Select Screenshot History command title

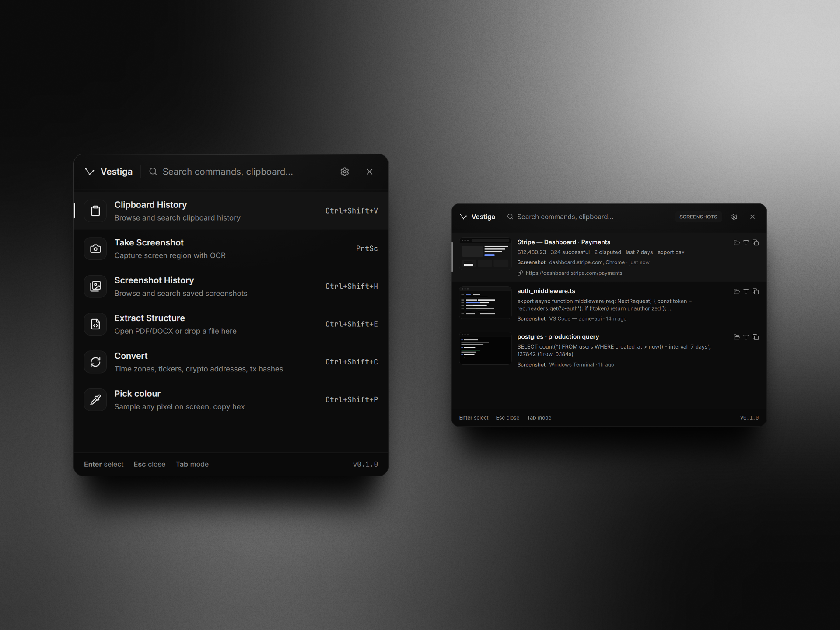pos(154,280)
